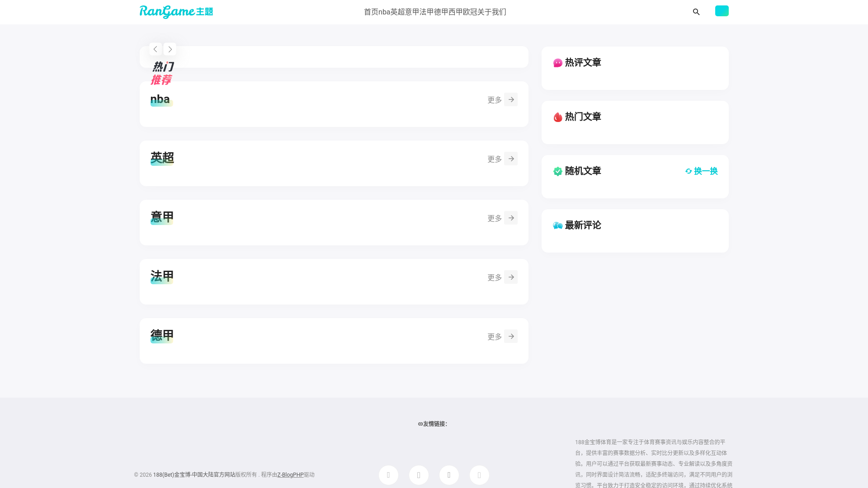Screen dimensions: 868x488
Task: Show next slide with right chevron
Action: 170,49
